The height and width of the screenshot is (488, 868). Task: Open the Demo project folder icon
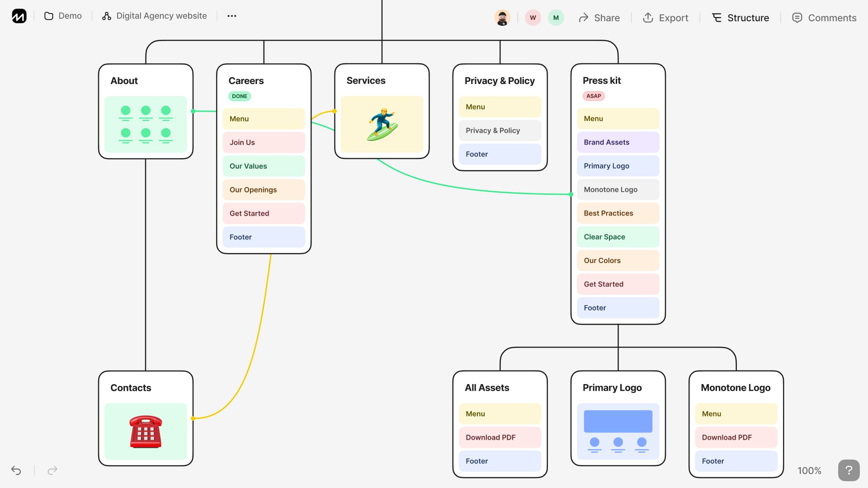tap(48, 15)
